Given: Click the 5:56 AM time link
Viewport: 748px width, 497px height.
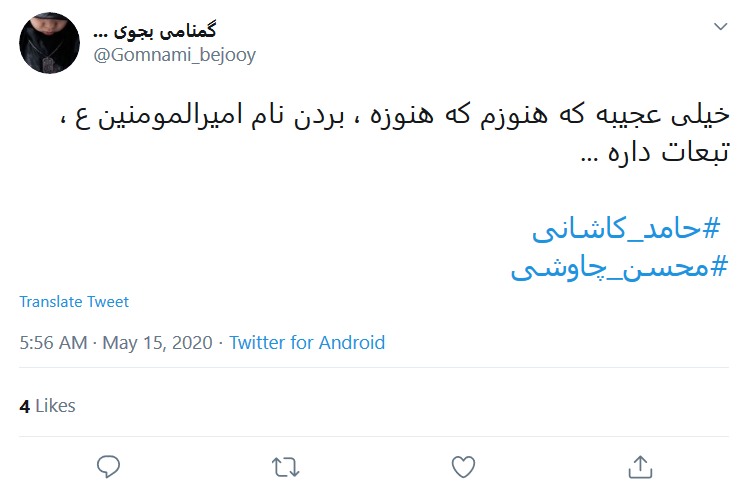Looking at the screenshot, I should (x=53, y=343).
